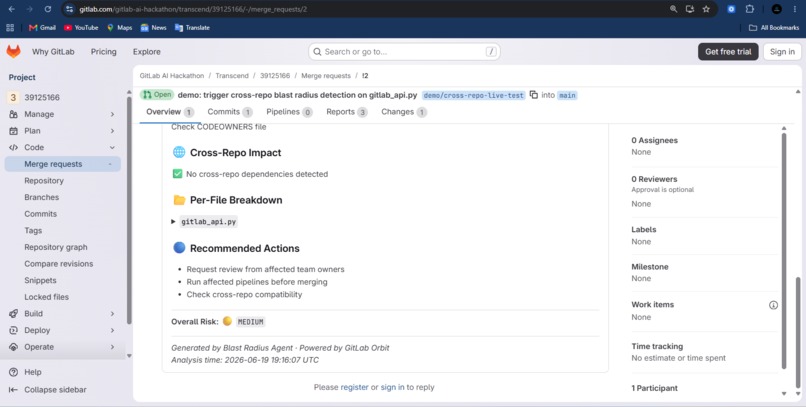Screen dimensions: 806x407
Task: Expand gitlab_api.py per-file breakdown
Action: click(x=173, y=221)
